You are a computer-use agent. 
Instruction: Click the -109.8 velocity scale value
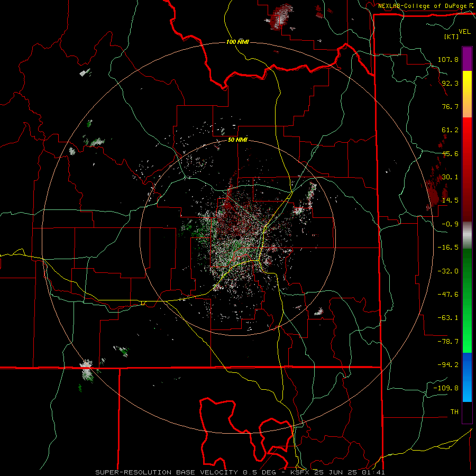pos(446,388)
